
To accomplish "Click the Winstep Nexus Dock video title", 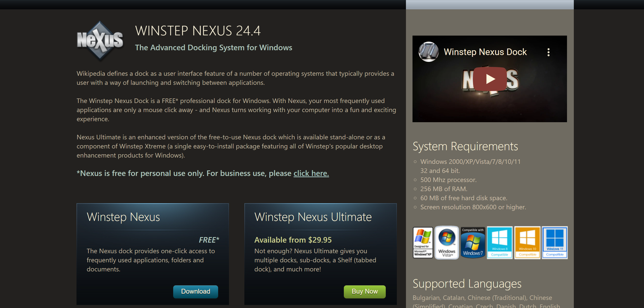I will (485, 52).
